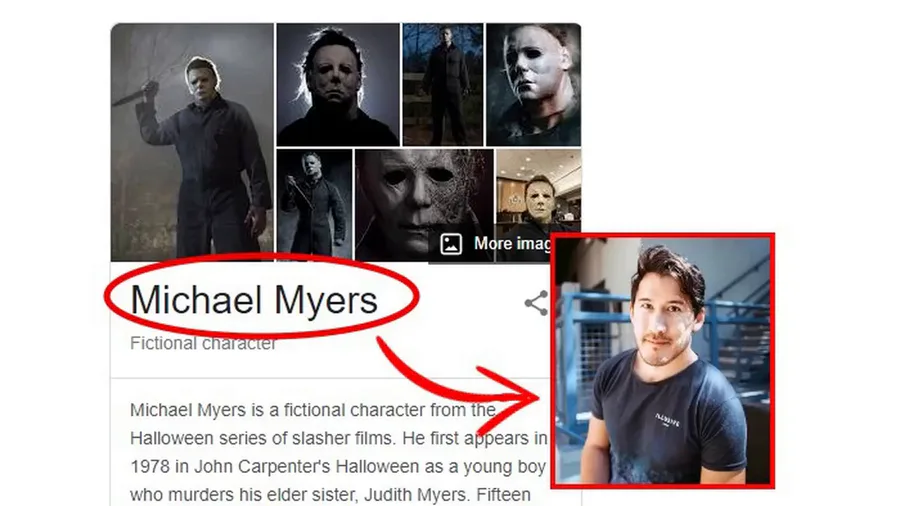
Task: Select side-profile white mask thumbnail
Action: point(533,84)
